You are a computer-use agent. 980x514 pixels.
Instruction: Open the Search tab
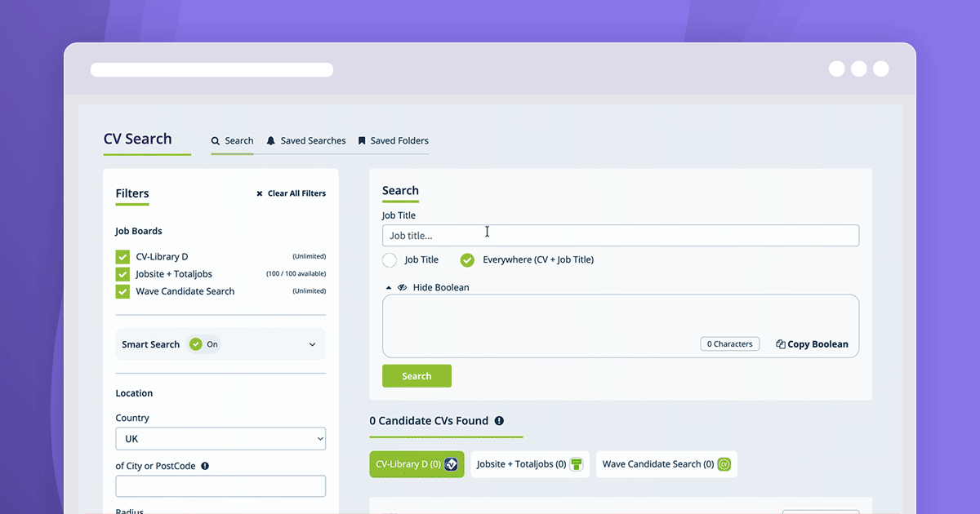coord(232,140)
